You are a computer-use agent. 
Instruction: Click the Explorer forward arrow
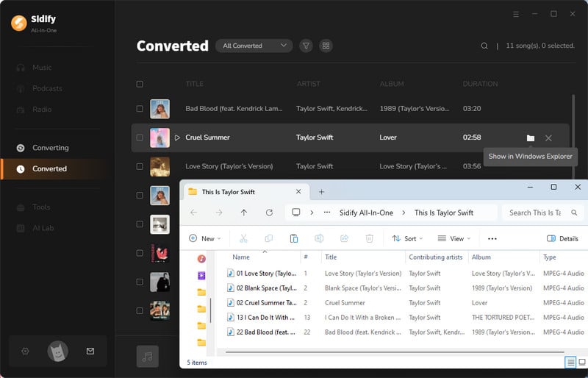coord(219,213)
